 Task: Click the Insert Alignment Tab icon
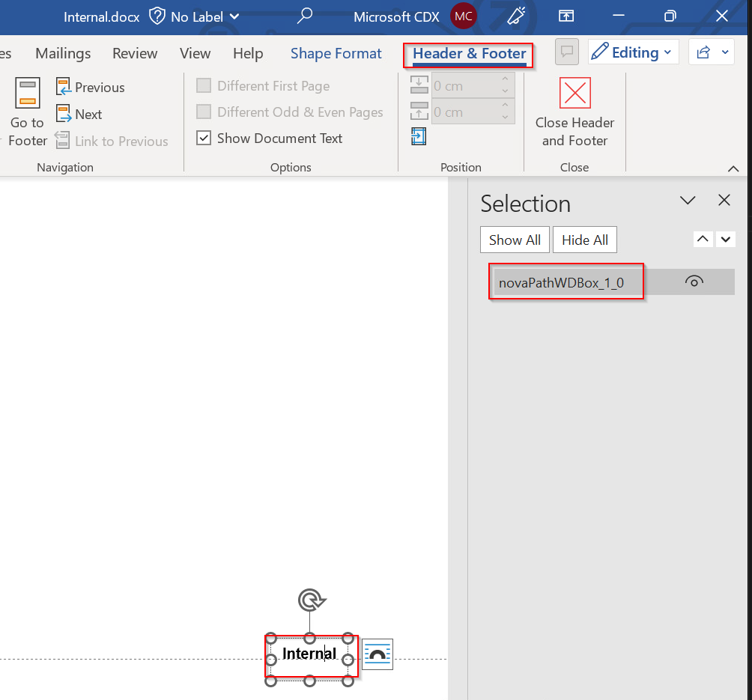[419, 136]
